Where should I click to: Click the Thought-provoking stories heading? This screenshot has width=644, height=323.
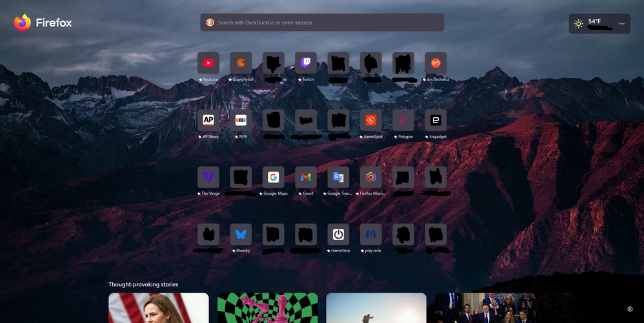click(143, 284)
